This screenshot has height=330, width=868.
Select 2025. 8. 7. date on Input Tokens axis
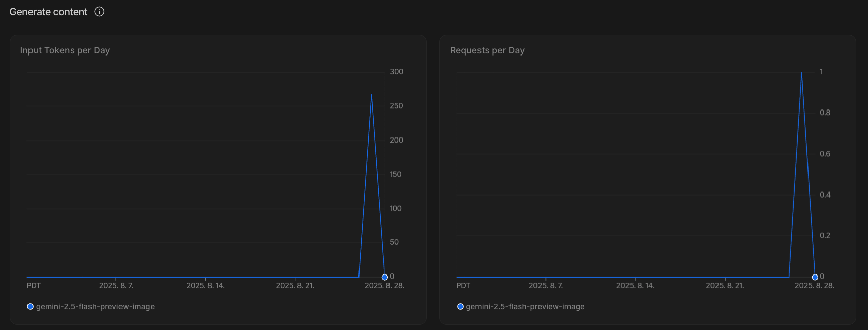[116, 286]
